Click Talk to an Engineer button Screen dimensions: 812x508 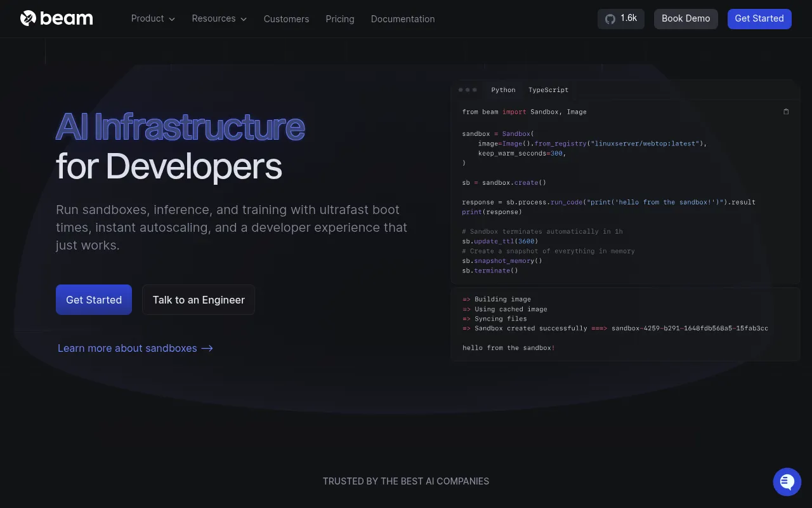tap(199, 300)
